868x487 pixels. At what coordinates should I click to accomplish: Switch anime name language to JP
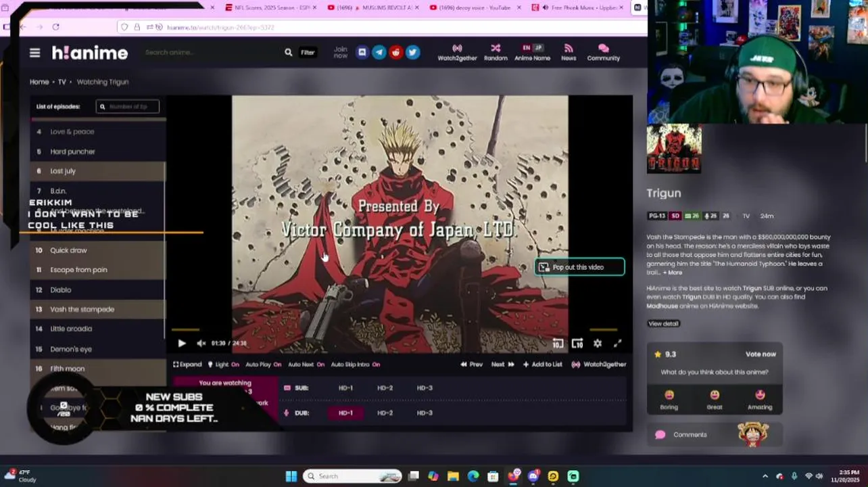(x=538, y=48)
